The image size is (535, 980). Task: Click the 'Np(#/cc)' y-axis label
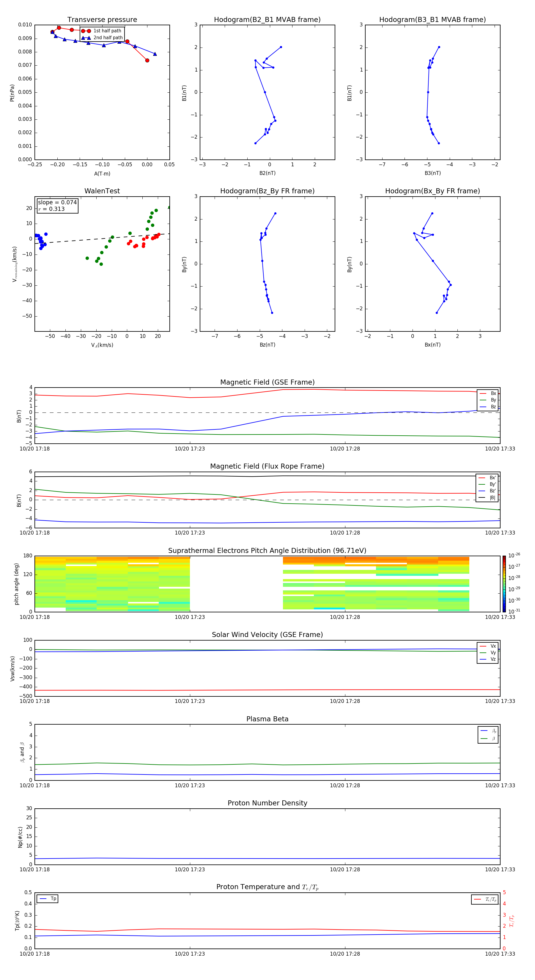21,837
